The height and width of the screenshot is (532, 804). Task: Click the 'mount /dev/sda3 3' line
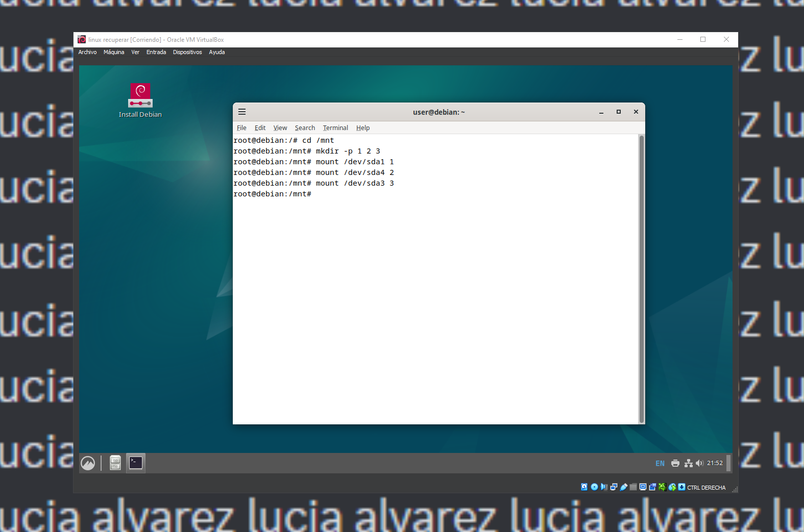(313, 183)
